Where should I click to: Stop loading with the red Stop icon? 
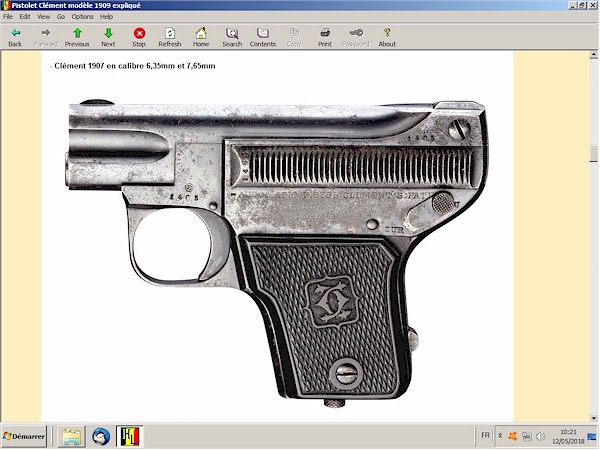pyautogui.click(x=139, y=38)
